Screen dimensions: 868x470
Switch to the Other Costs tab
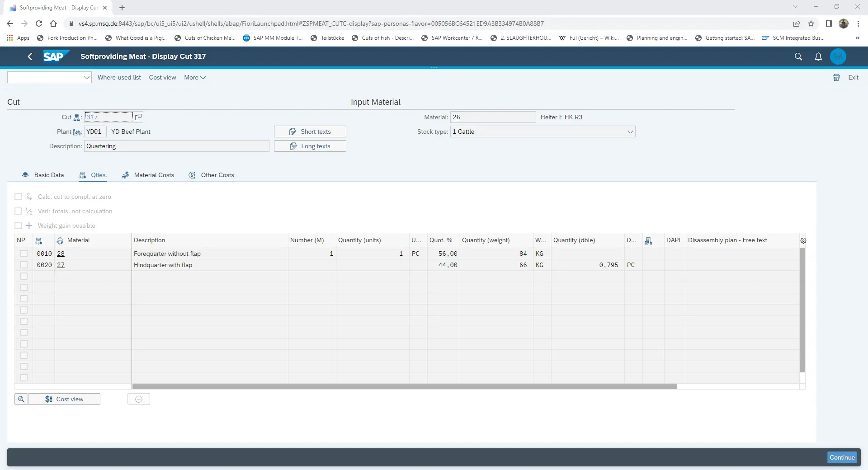pyautogui.click(x=211, y=175)
